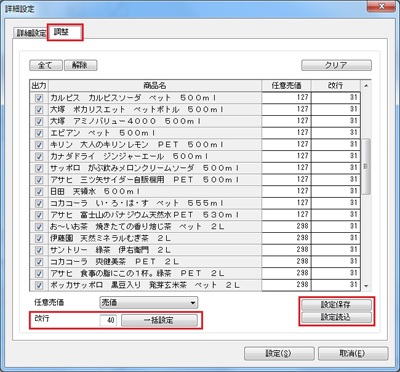400x372 pixels.
Task: Click the vertical scrollbar thumb
Action: point(366,167)
